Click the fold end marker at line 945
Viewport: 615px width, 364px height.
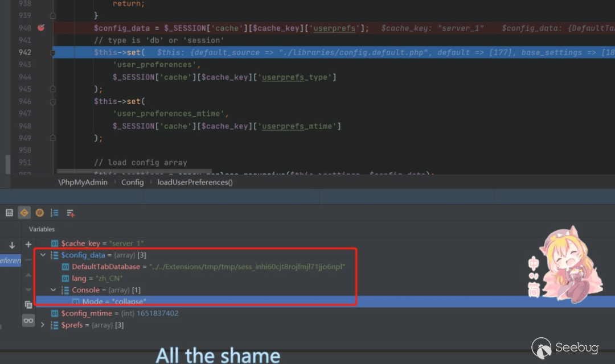click(53, 89)
